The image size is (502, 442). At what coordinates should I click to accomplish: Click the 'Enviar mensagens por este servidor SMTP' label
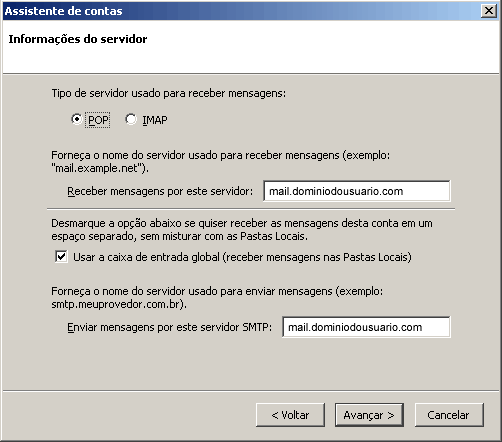pyautogui.click(x=169, y=327)
